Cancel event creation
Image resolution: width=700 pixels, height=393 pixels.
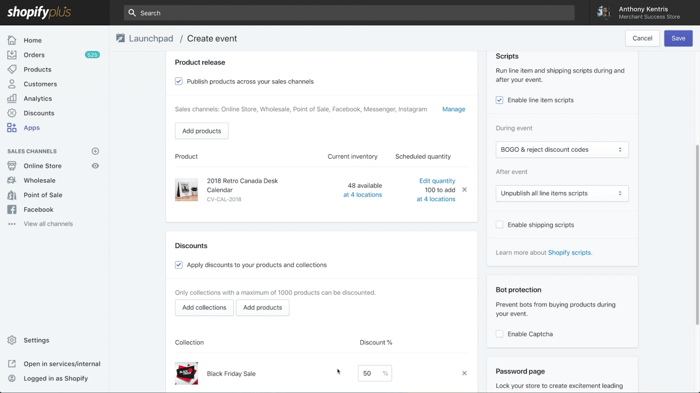pyautogui.click(x=642, y=38)
